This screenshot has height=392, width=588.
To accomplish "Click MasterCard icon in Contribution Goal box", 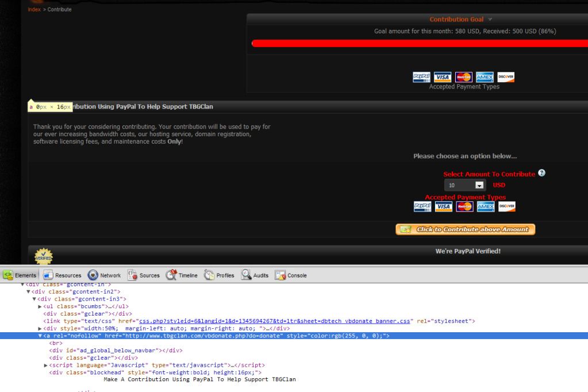I will pyautogui.click(x=463, y=77).
